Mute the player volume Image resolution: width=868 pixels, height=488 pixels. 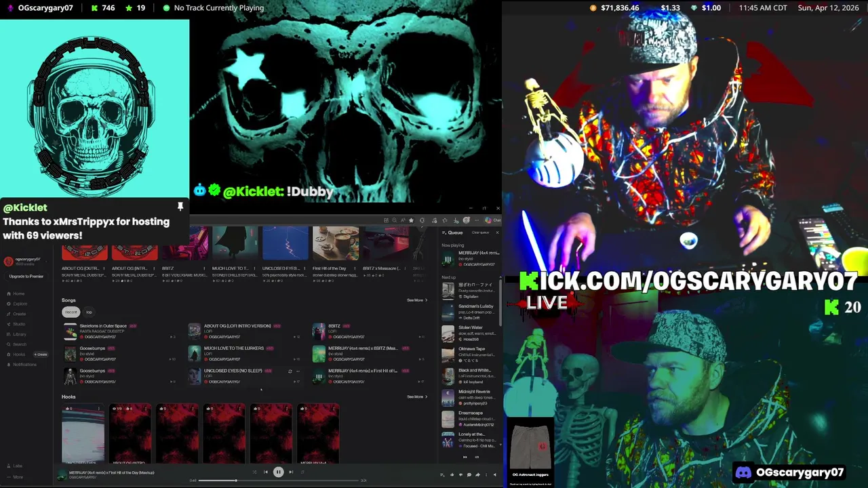[494, 474]
